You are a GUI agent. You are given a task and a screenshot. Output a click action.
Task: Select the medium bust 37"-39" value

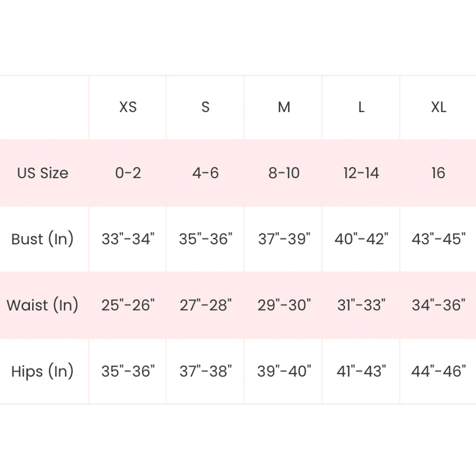pyautogui.click(x=284, y=239)
